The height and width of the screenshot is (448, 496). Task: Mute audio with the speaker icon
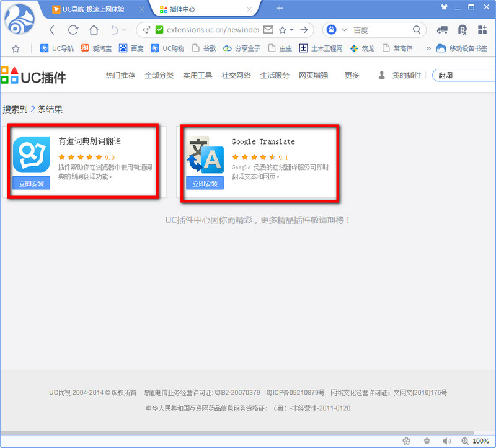point(447,440)
